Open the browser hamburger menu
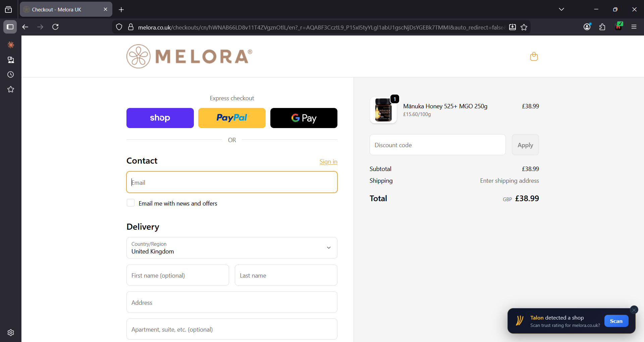Screen dimensions: 644x342 [x=634, y=27]
